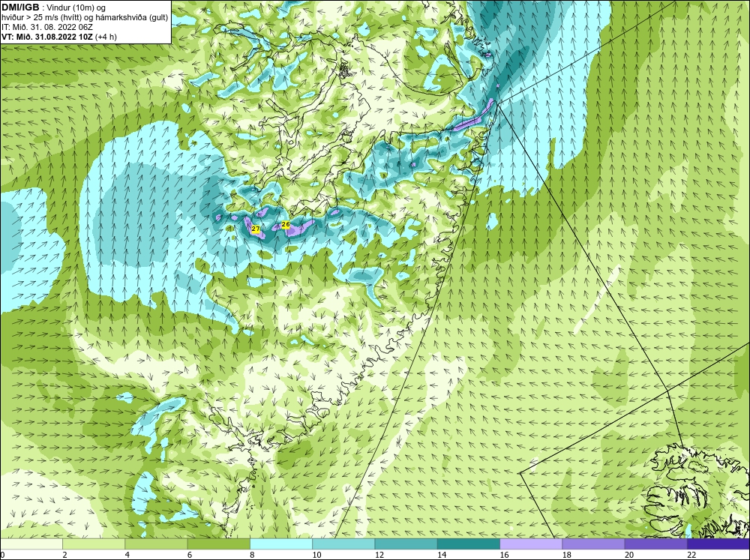Select the 8–10 m/s light cyan swatch

tap(281, 544)
